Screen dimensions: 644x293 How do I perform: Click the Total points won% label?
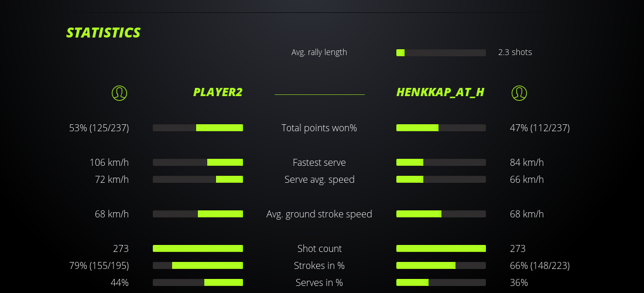point(319,128)
